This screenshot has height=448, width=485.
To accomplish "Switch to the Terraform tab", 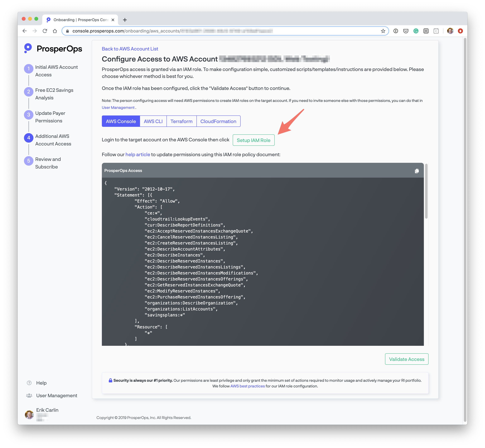I will [181, 121].
